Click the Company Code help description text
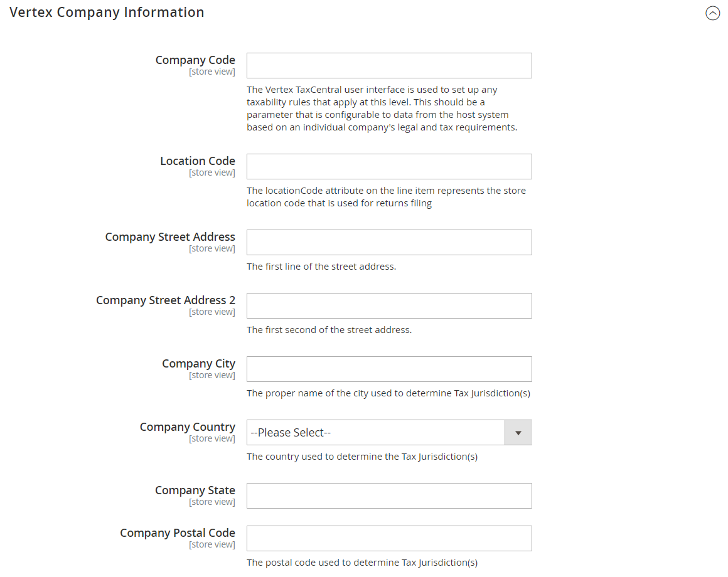This screenshot has height=577, width=728. coord(382,109)
